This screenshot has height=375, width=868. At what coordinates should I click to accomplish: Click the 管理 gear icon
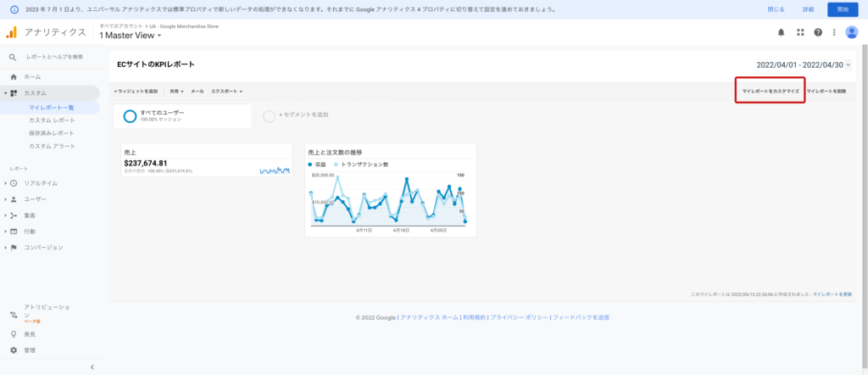(x=14, y=350)
